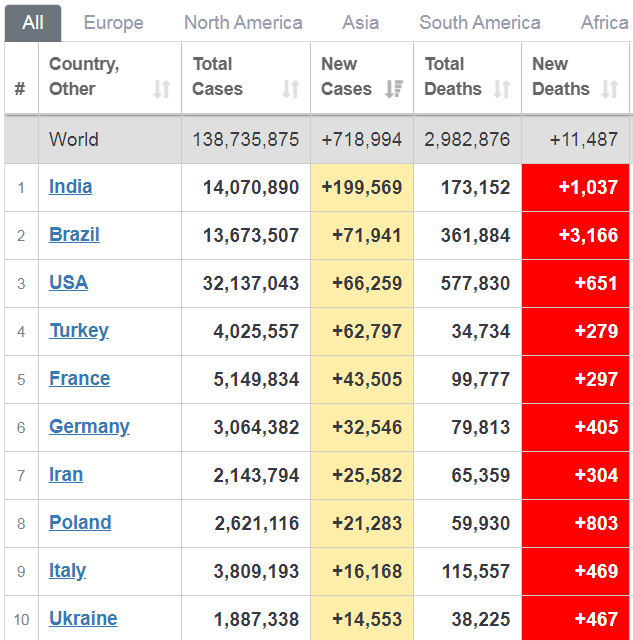
Task: Switch to the Africa tab
Action: click(604, 22)
